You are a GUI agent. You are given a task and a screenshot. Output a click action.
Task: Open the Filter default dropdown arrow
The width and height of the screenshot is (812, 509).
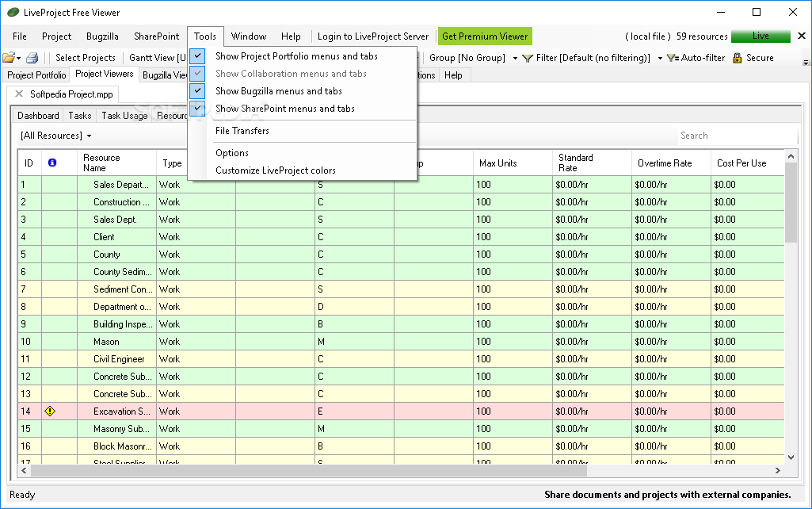click(x=660, y=58)
